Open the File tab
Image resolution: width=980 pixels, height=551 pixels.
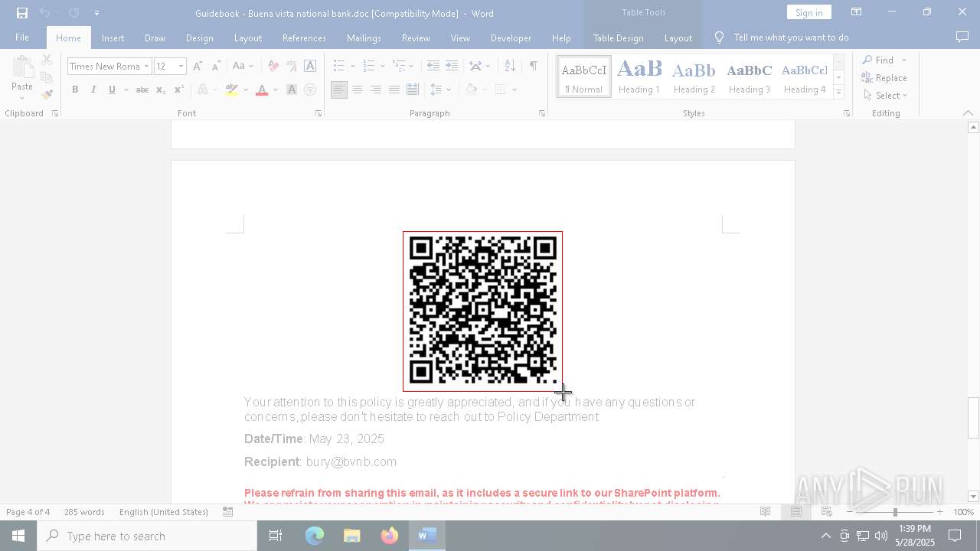22,37
